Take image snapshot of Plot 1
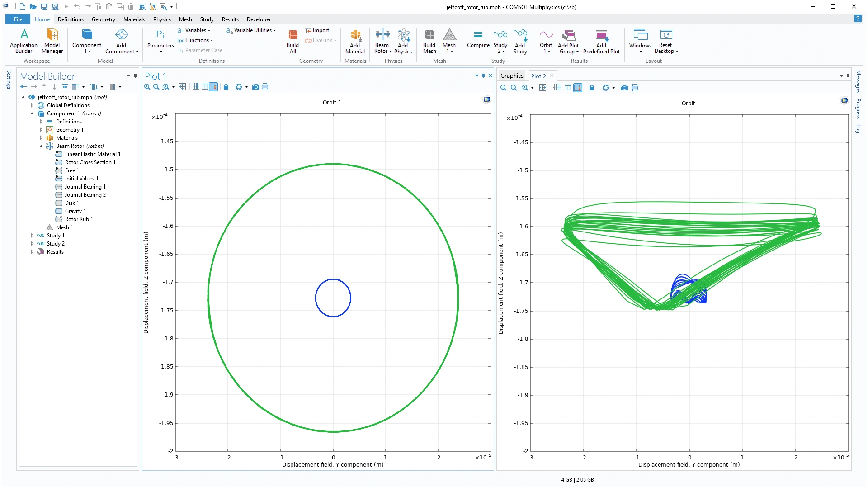Viewport: 868px width, 487px height. [256, 87]
